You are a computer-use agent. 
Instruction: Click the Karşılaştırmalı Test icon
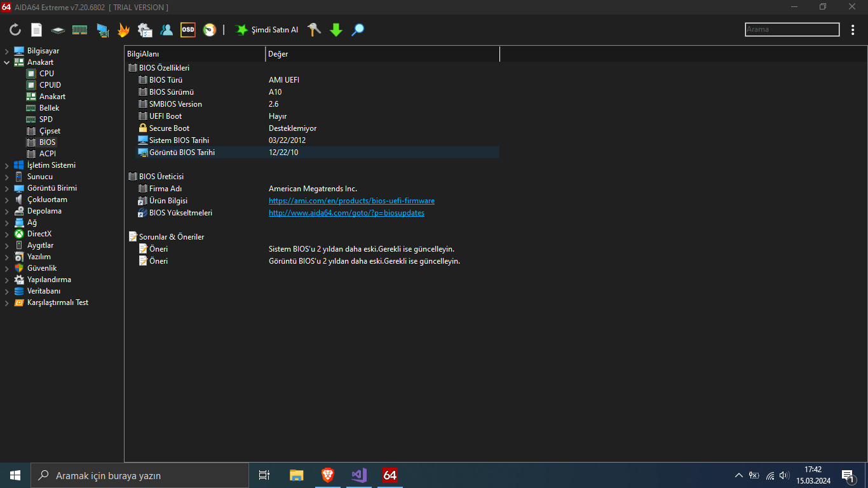click(19, 302)
